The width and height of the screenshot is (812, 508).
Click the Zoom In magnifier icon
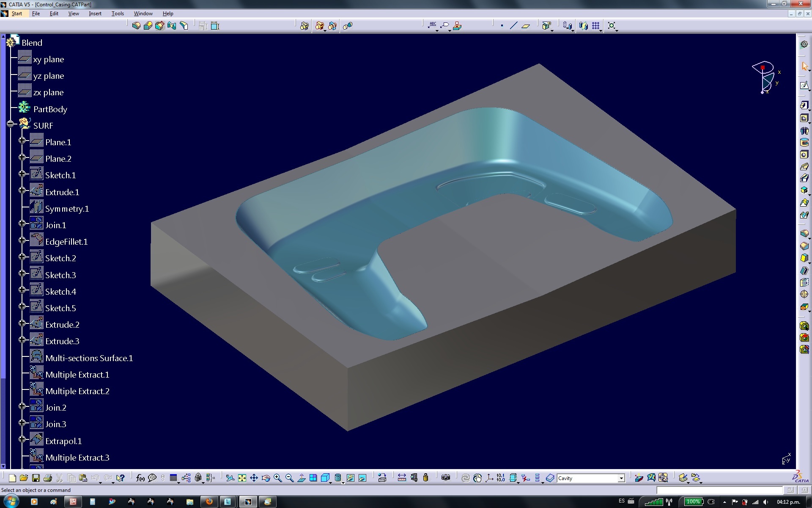pyautogui.click(x=278, y=478)
